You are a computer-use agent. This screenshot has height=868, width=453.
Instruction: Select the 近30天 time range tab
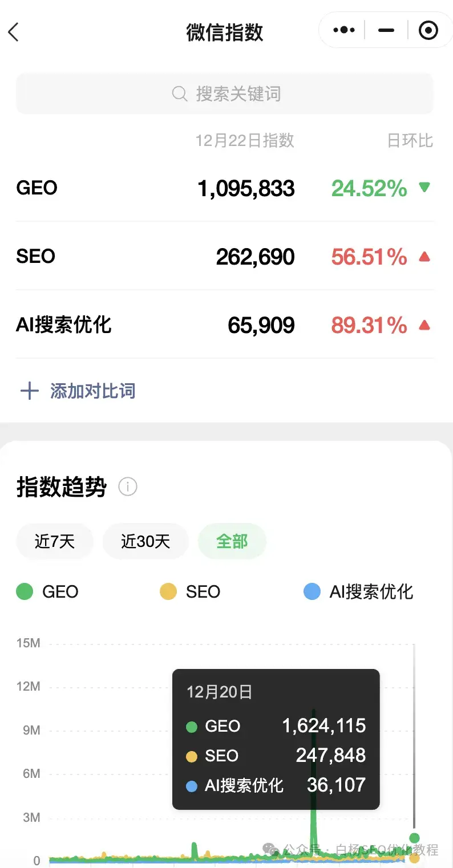tap(145, 541)
